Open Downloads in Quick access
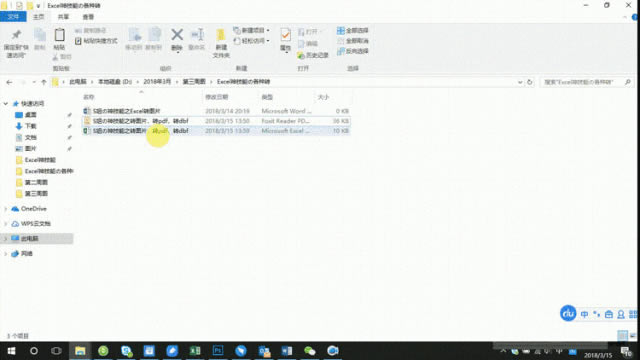This screenshot has height=360, width=640. 31,126
